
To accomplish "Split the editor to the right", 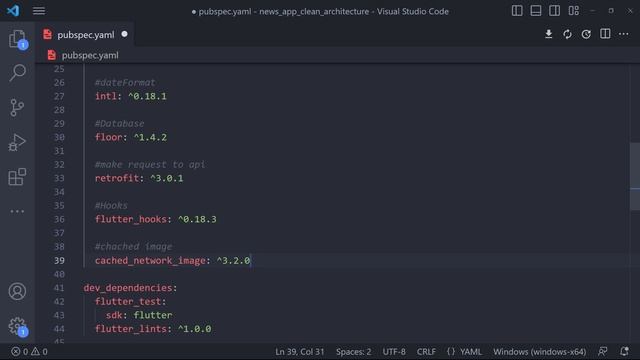I will point(605,34).
